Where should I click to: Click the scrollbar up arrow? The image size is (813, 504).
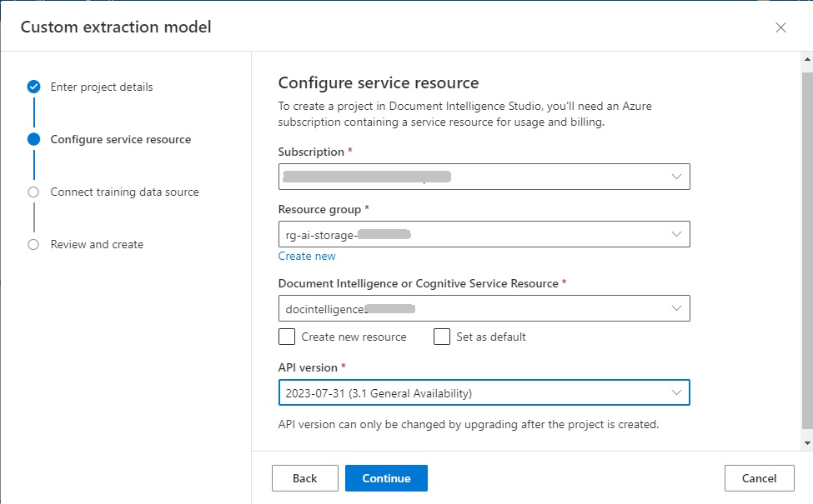click(807, 60)
